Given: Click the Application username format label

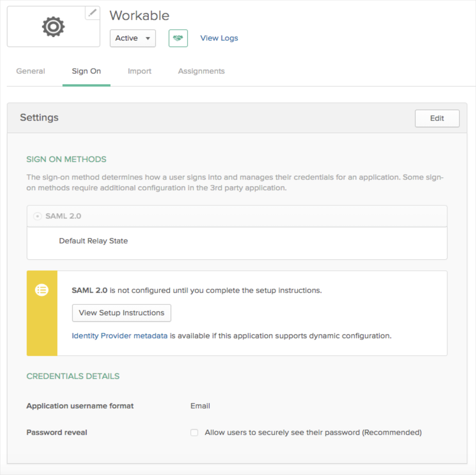Looking at the screenshot, I should coord(80,406).
